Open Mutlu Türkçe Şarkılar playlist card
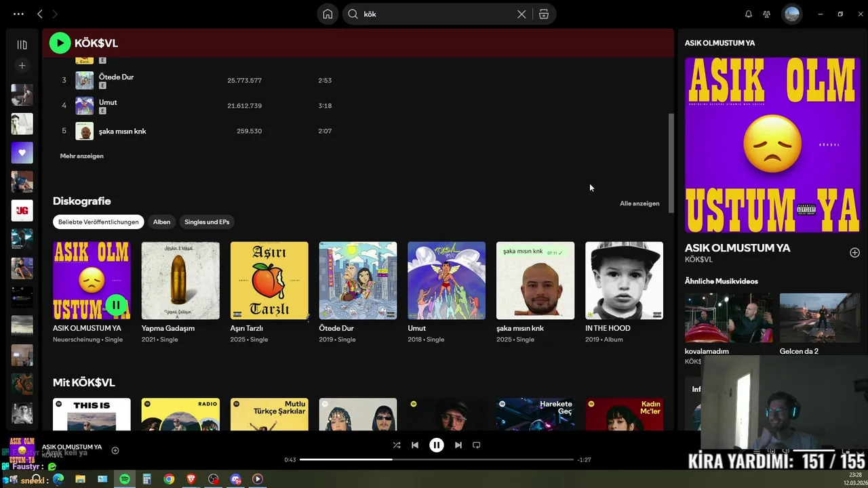 (x=269, y=414)
